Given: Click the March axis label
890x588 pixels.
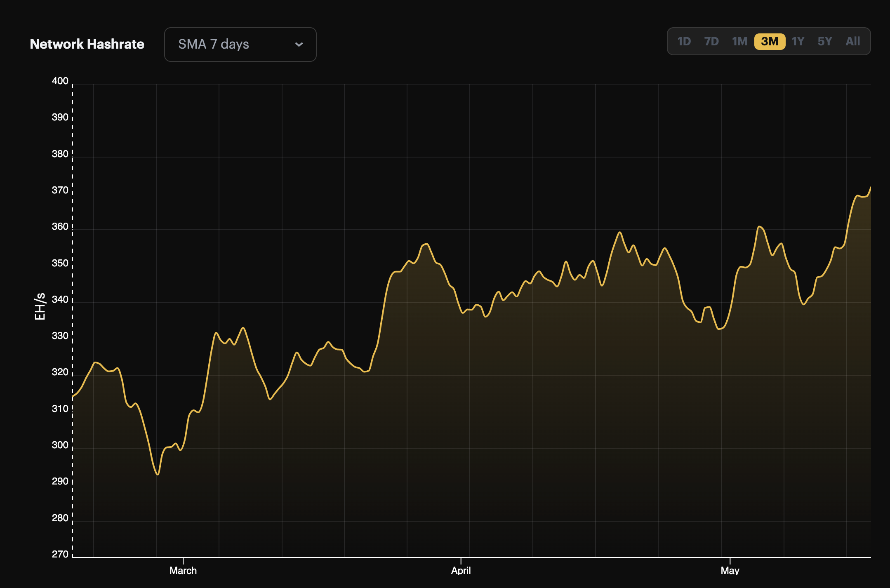Looking at the screenshot, I should 183,570.
